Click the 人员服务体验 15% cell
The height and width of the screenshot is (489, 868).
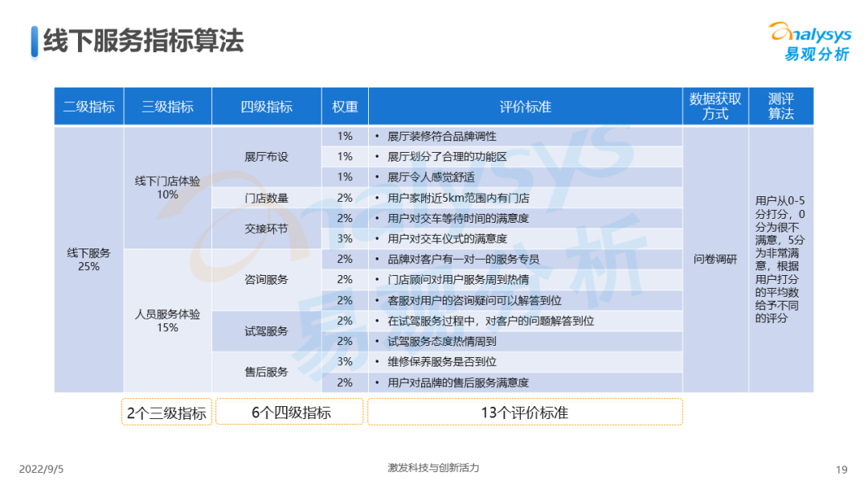coord(167,321)
